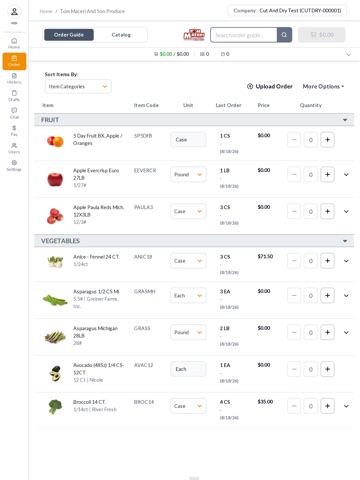The height and width of the screenshot is (480, 360).
Task: Increase quantity of Apple Evercrisp Euro
Action: (327, 174)
